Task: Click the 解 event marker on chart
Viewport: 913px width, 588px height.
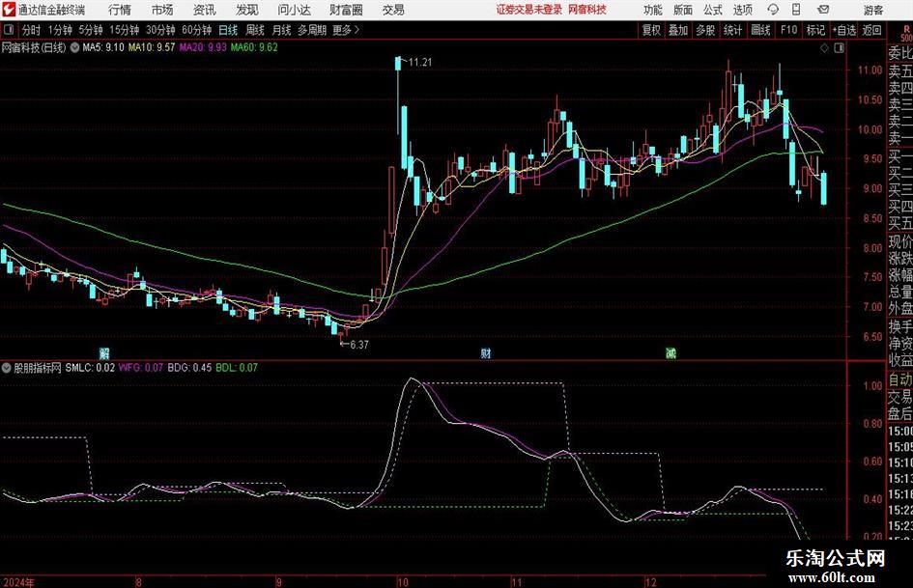Action: coord(104,352)
